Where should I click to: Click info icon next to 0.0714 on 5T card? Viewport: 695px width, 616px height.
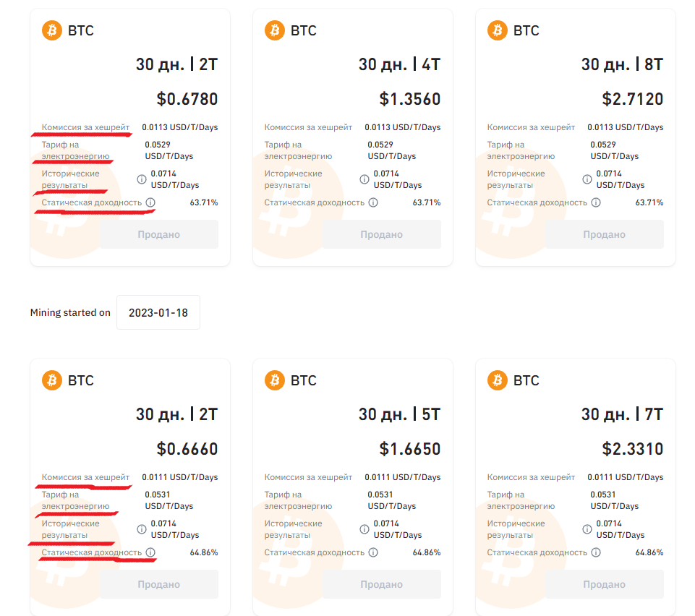pos(364,529)
